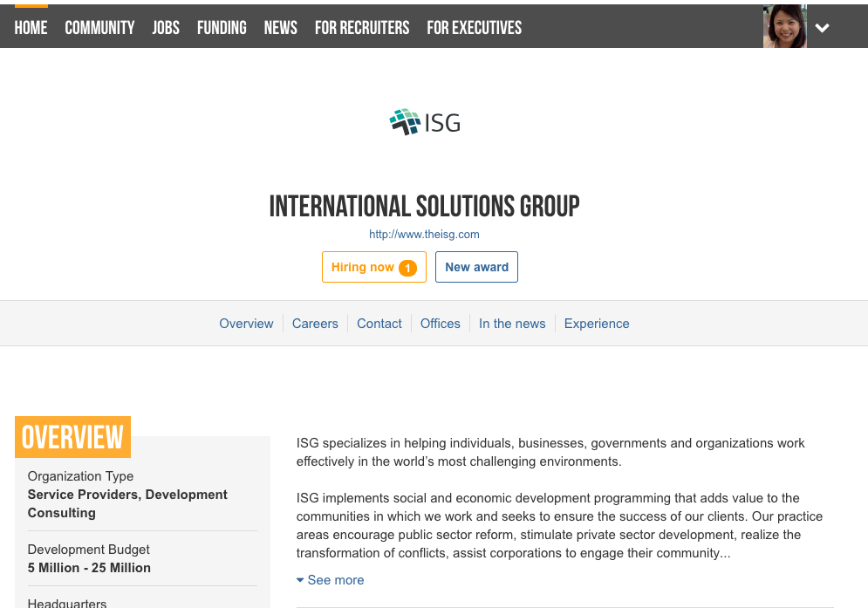Open the user profile photo
Viewport: 868px width, 608px height.
click(784, 26)
